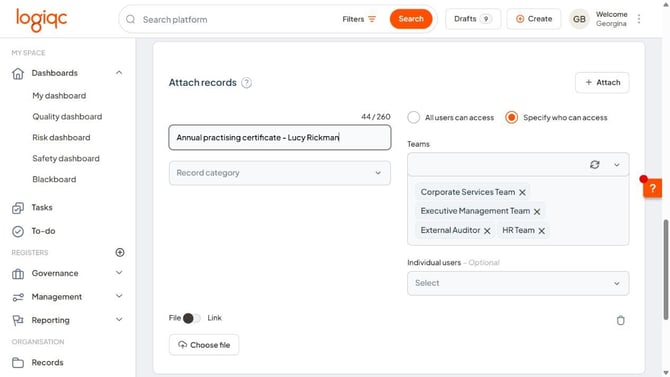The width and height of the screenshot is (670, 377).
Task: Click the To-do checkmark icon
Action: [x=18, y=231]
